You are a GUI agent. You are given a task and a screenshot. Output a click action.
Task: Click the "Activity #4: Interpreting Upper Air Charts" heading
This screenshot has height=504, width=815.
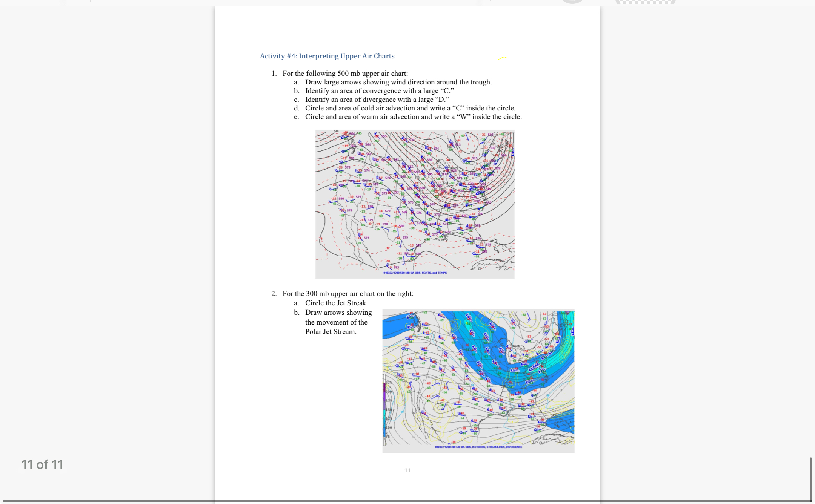327,56
